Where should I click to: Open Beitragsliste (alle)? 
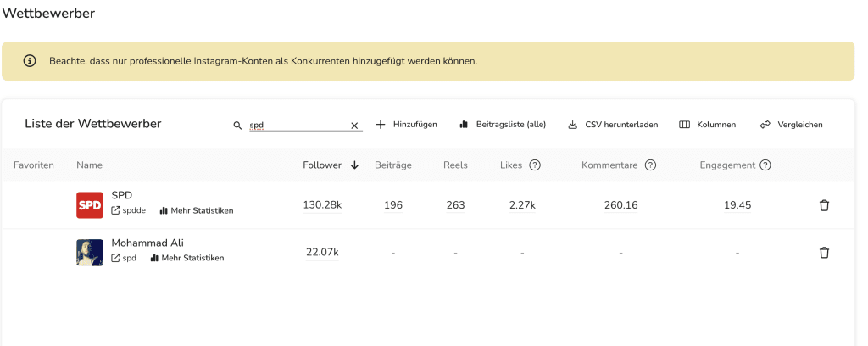click(502, 125)
